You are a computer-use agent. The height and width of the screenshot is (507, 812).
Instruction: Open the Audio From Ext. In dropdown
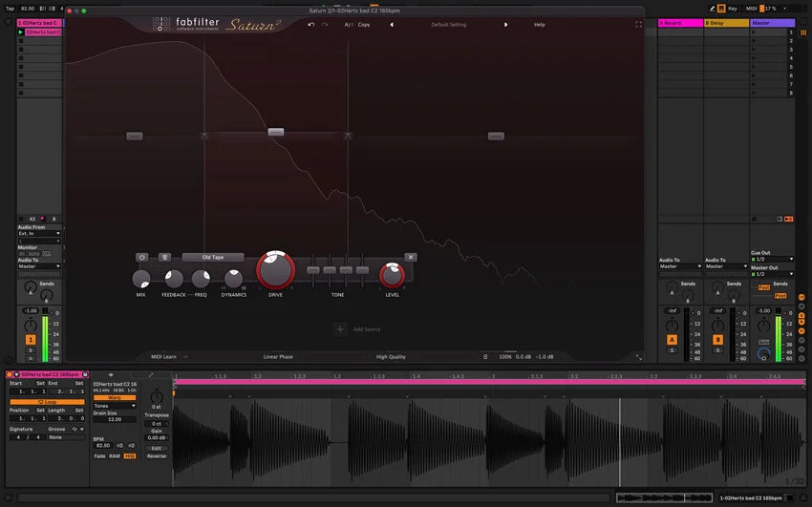39,233
